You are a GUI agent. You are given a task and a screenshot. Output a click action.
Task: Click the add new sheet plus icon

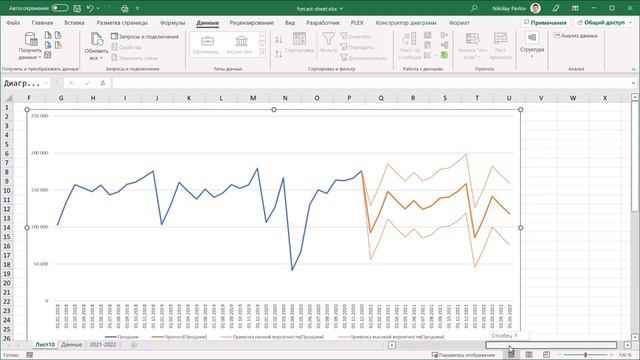[134, 345]
